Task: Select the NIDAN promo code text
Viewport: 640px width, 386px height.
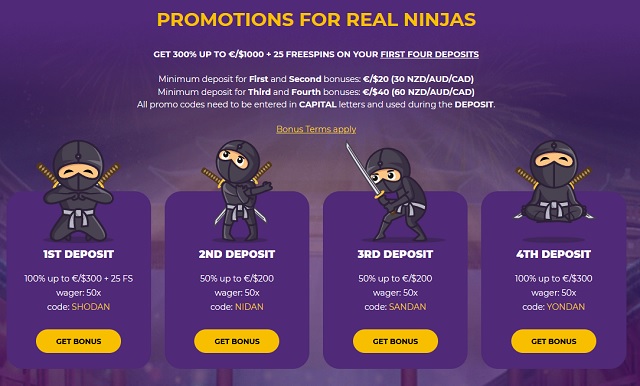Action: point(249,307)
